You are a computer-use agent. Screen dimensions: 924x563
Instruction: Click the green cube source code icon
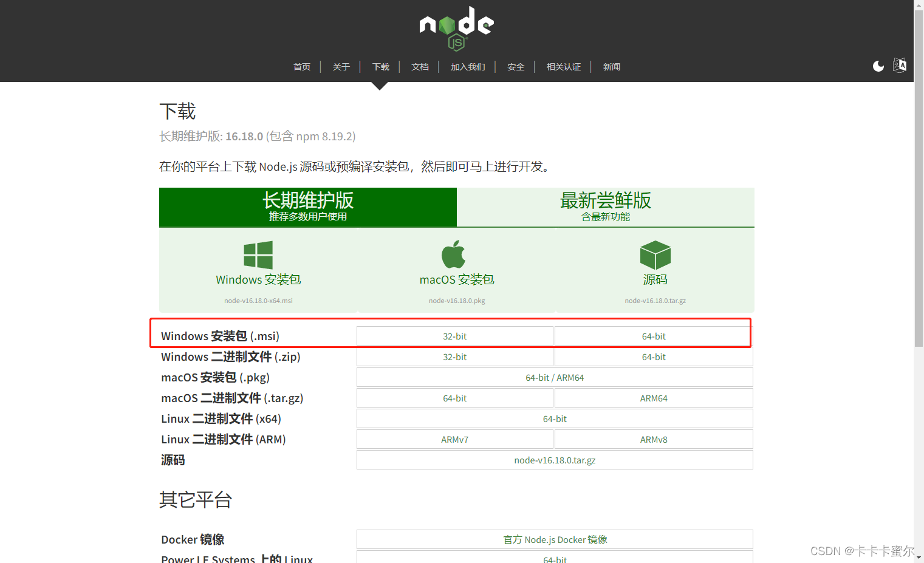[x=655, y=255]
